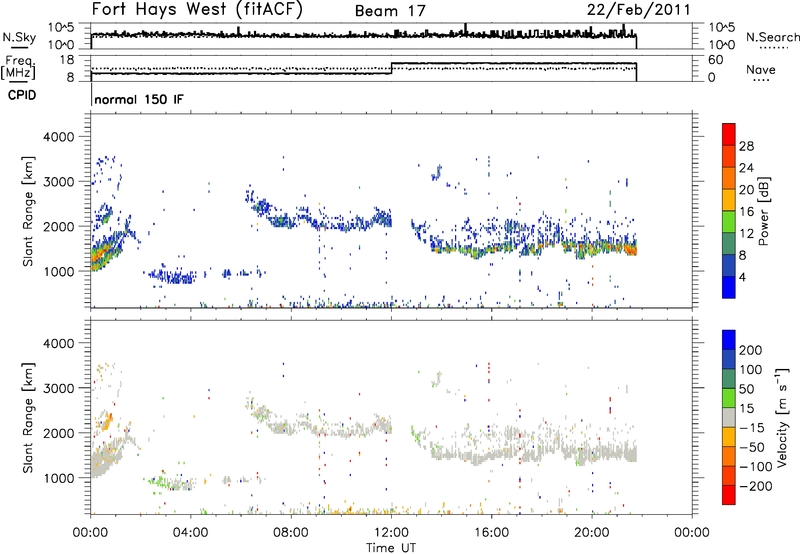800x554 pixels.
Task: Click the '12:00' time tick label
Action: pos(391,533)
